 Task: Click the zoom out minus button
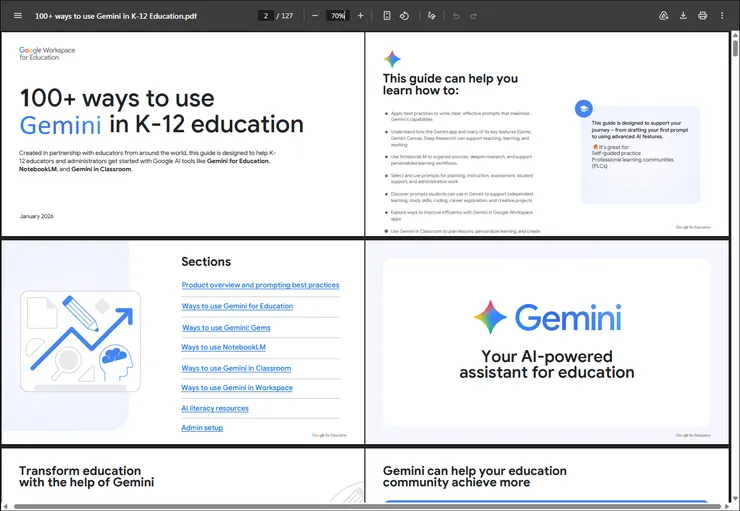coord(315,16)
